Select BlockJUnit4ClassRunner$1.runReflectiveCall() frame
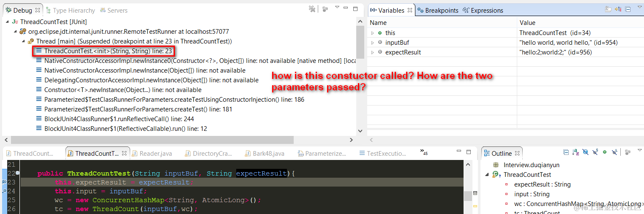Image resolution: width=644 pixels, height=214 pixels. pyautogui.click(x=119, y=119)
